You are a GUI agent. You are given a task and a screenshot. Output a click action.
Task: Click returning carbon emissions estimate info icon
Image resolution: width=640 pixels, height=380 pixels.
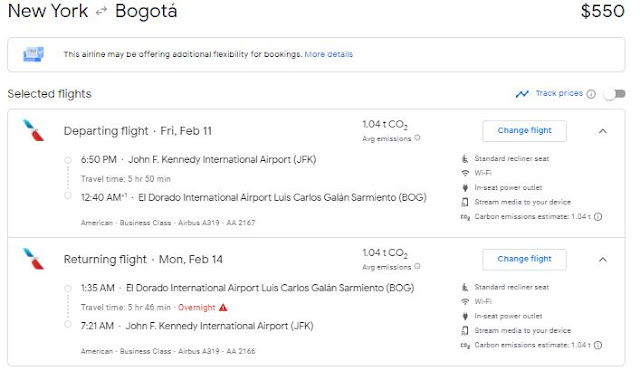click(598, 345)
